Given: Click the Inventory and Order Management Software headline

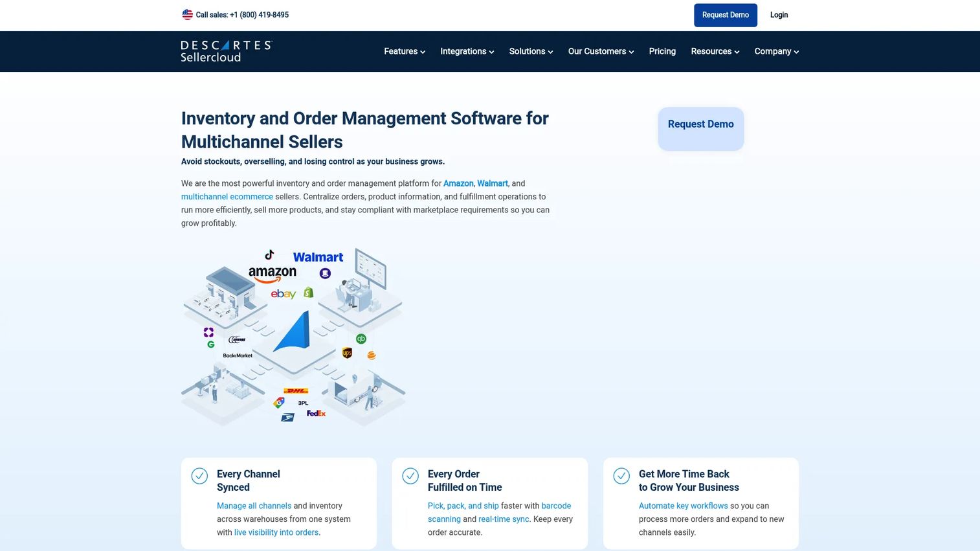Looking at the screenshot, I should coord(365,129).
